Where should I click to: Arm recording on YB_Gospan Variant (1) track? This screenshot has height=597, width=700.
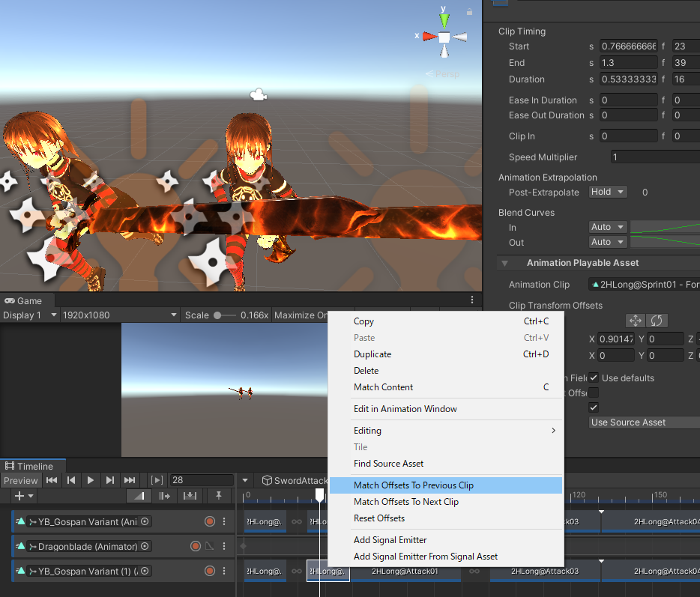tap(210, 571)
